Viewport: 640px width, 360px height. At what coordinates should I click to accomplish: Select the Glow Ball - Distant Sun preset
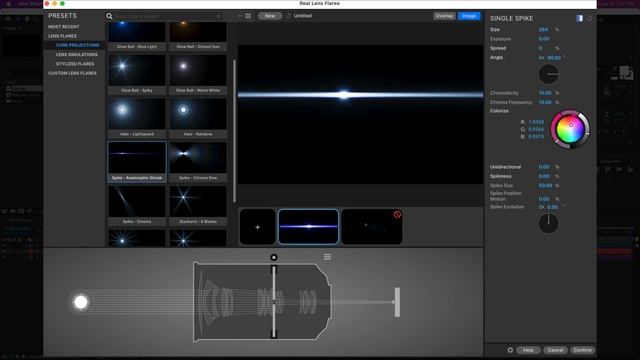198,36
